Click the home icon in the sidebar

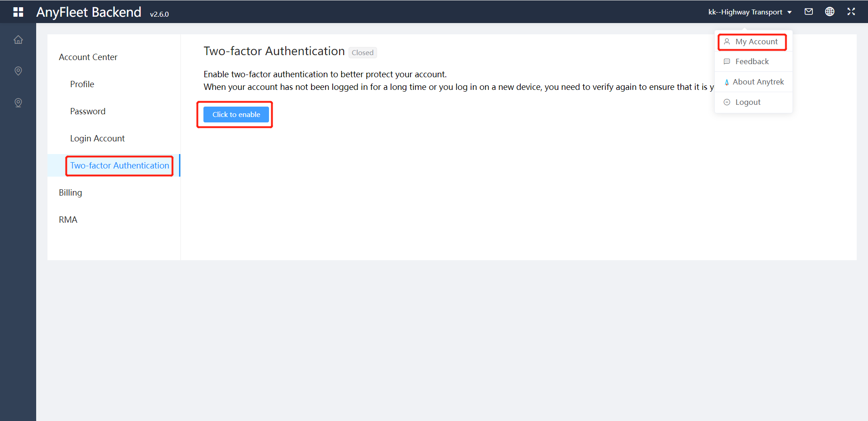18,40
